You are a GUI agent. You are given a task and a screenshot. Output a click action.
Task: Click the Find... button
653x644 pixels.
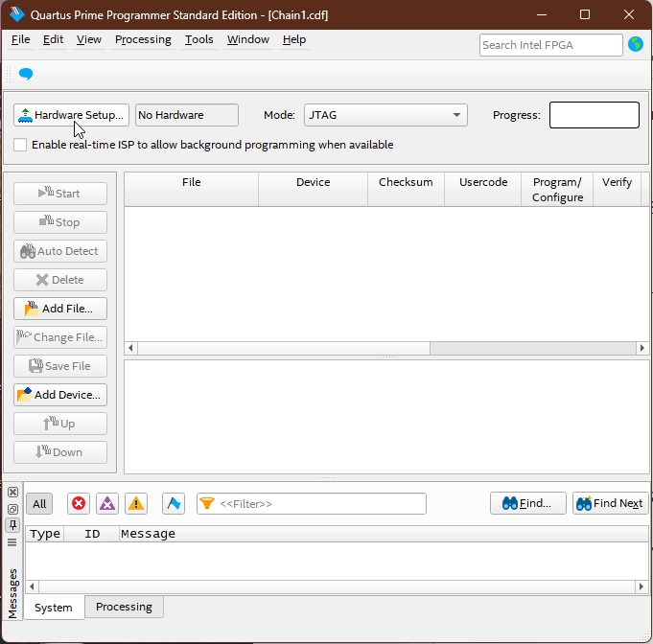[x=528, y=503]
